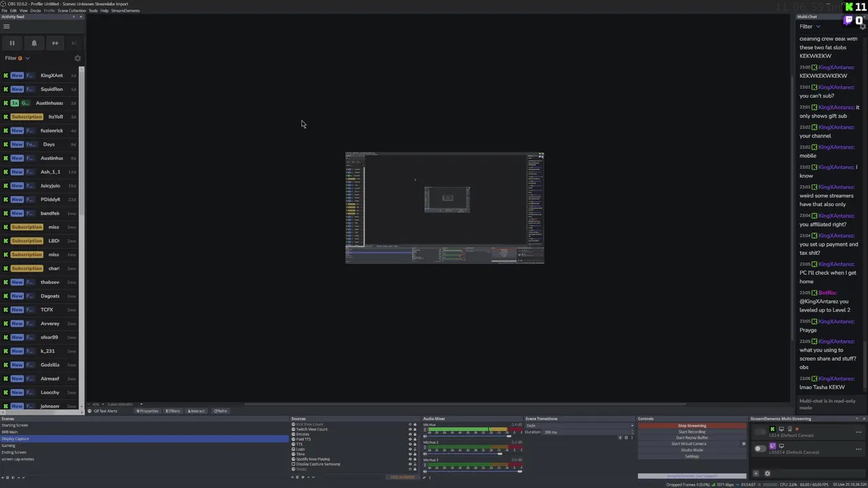The height and width of the screenshot is (488, 868).
Task: Open source Filters button
Action: (x=173, y=411)
